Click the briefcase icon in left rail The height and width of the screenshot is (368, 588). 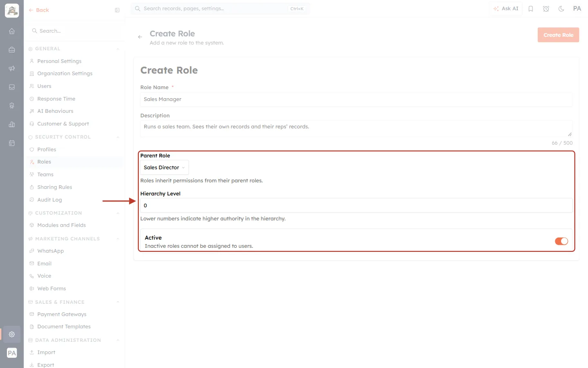12,50
